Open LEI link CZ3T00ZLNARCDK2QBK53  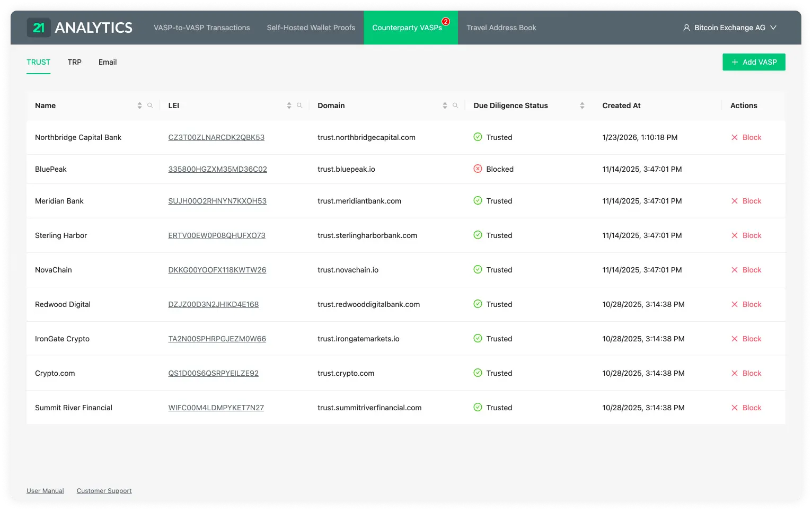point(216,137)
